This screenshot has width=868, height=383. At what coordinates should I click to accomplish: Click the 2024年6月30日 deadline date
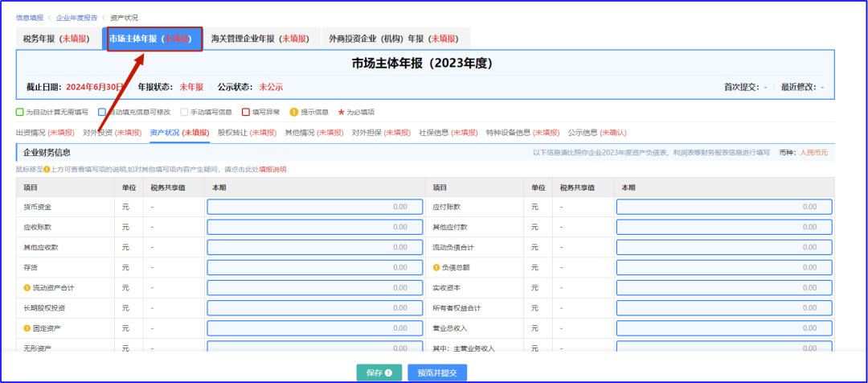tap(95, 87)
